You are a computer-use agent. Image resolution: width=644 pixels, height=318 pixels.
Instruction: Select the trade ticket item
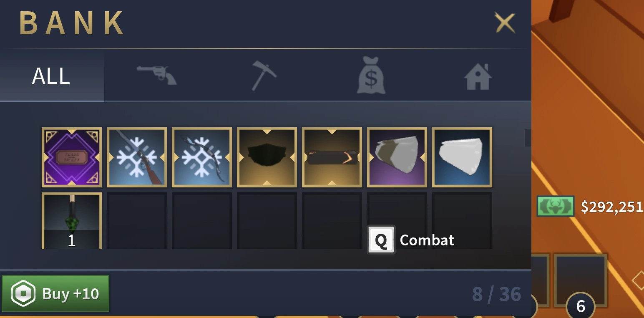(x=72, y=157)
